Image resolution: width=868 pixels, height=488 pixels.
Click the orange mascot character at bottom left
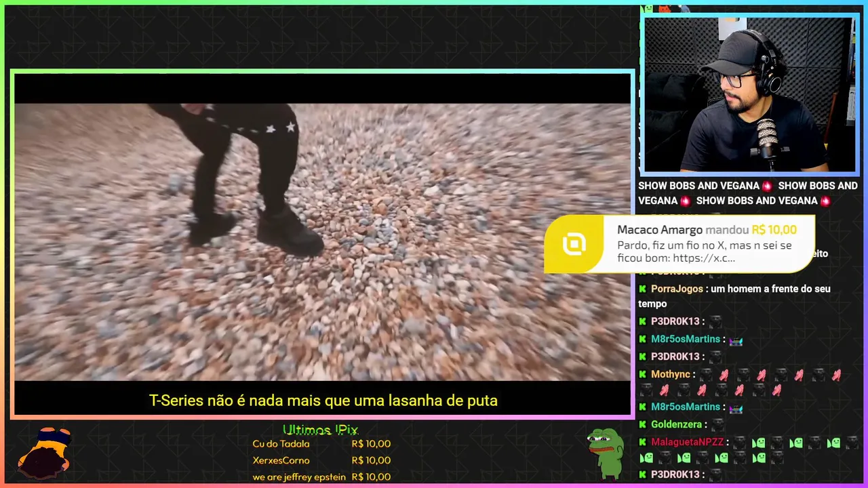tap(45, 452)
